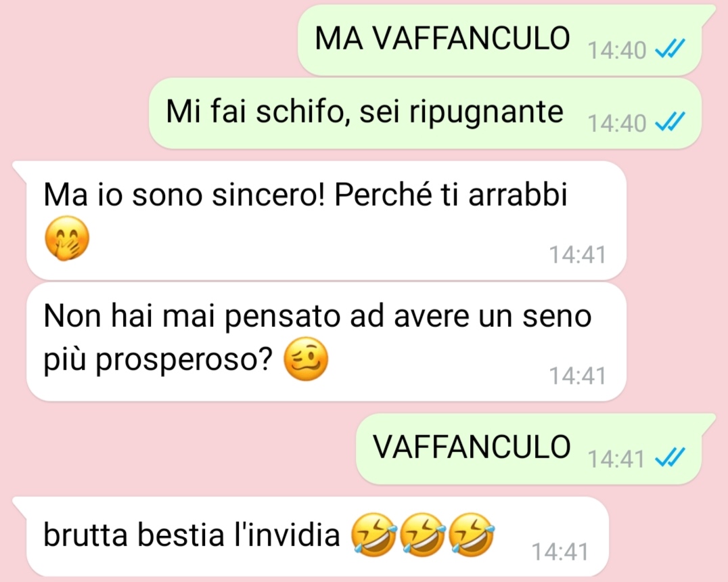Tap the hand-over-mouth emoji

click(67, 238)
